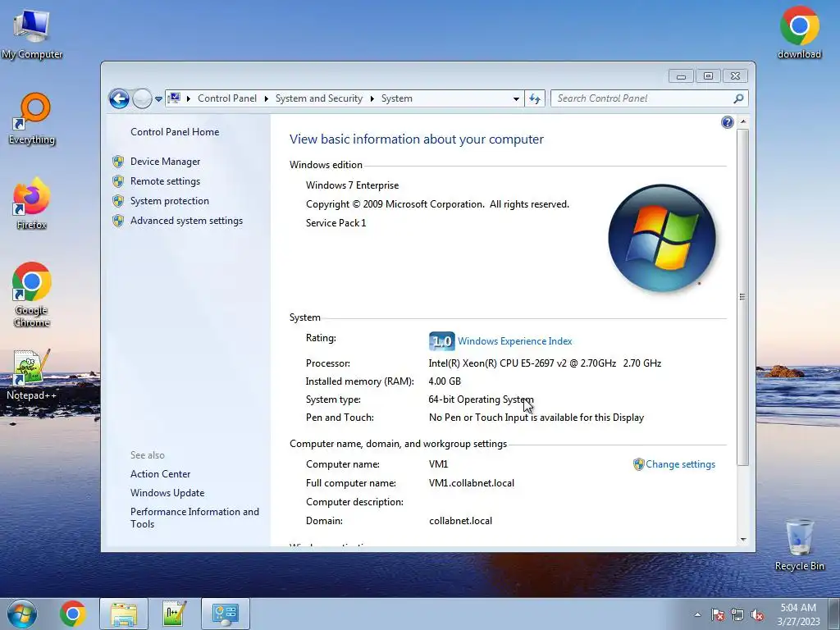Click the Action Center flag tray icon
The width and height of the screenshot is (840, 630).
(718, 615)
